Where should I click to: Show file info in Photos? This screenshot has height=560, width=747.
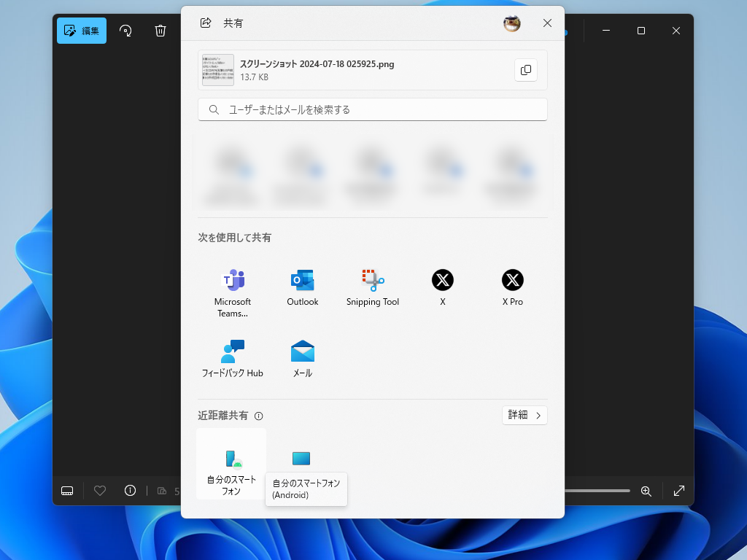click(130, 491)
